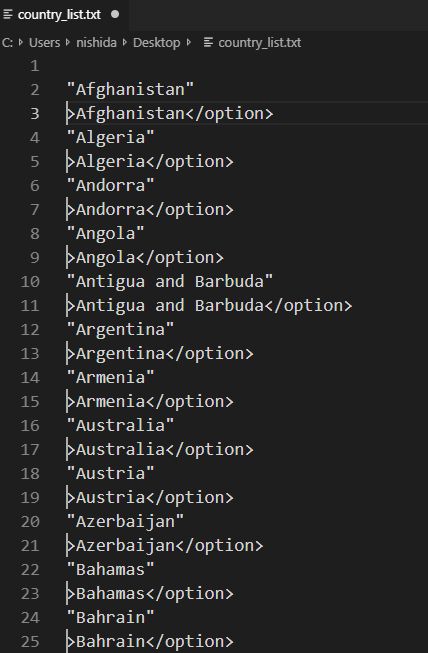Click line number 1 in the gutter

tap(35, 66)
